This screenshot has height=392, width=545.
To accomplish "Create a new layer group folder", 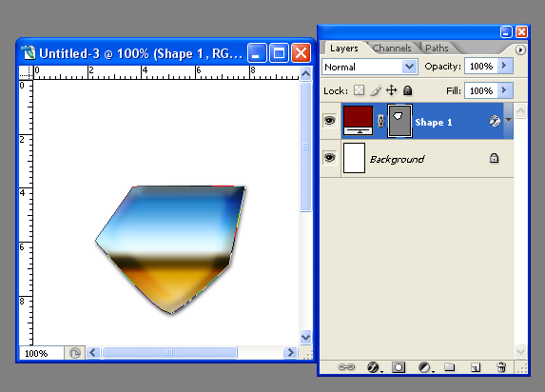I will (x=450, y=367).
